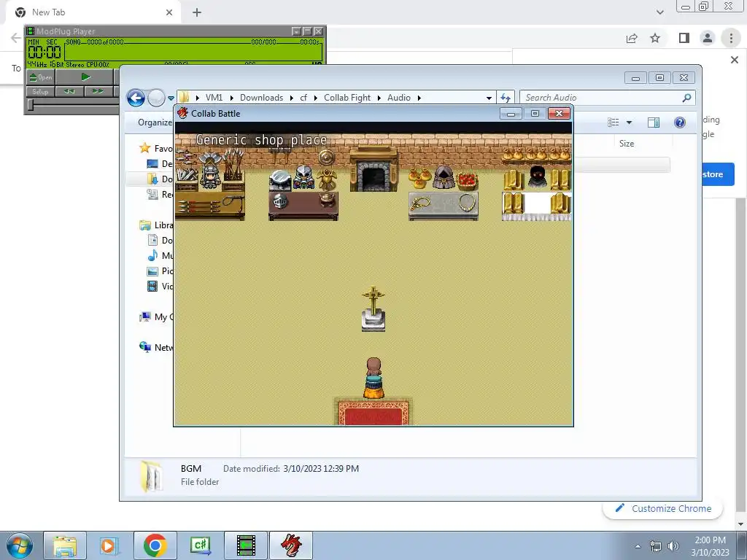Viewport: 747px width, 560px height.
Task: Select Libraries in navigation pane
Action: click(156, 225)
